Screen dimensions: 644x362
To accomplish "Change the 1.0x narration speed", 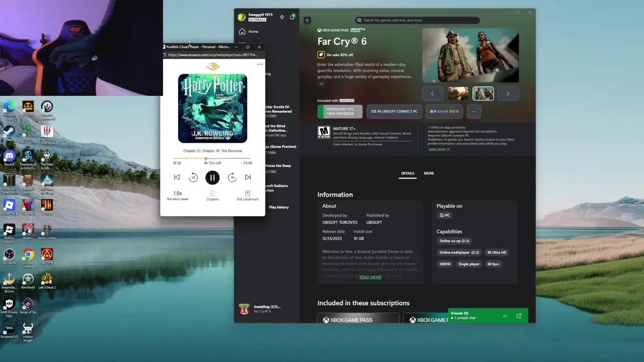I will 178,195.
